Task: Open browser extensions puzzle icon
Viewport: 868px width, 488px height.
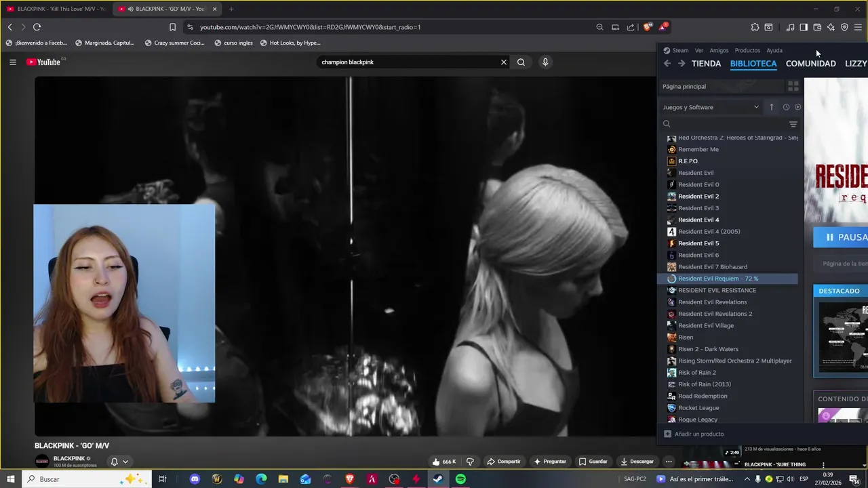Action: (x=755, y=27)
